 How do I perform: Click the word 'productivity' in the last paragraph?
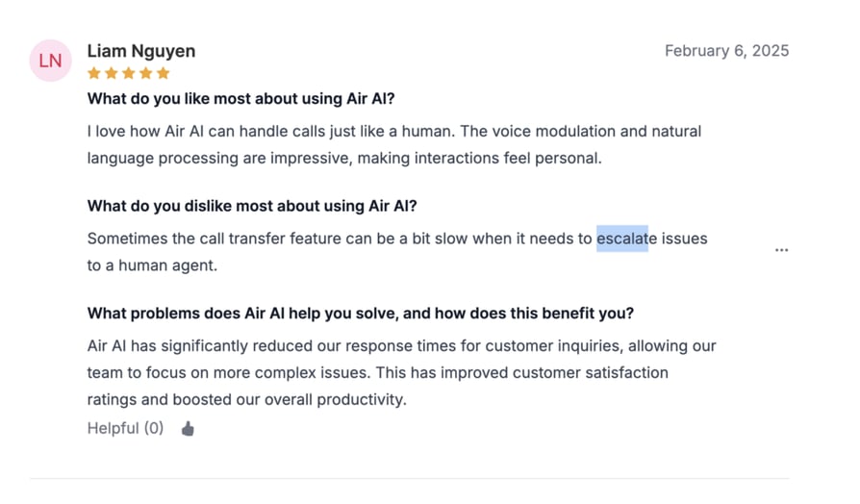point(361,400)
